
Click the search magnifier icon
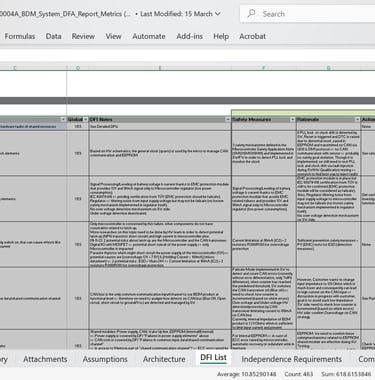coord(251,14)
